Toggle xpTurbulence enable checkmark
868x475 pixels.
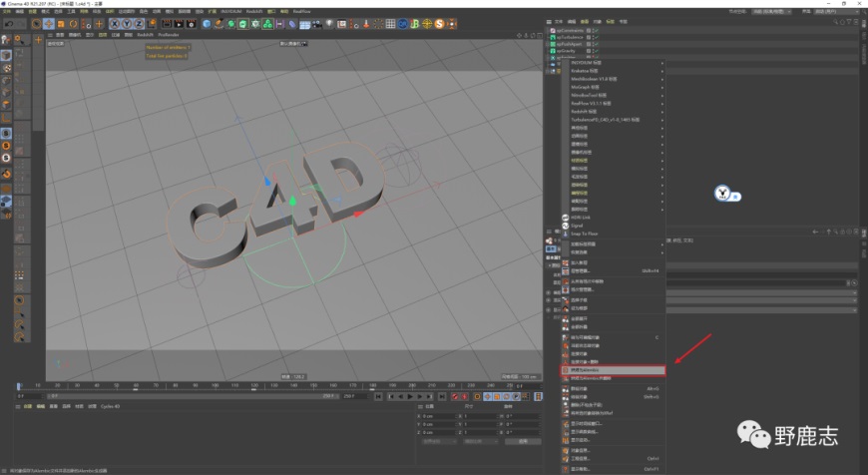coord(597,37)
